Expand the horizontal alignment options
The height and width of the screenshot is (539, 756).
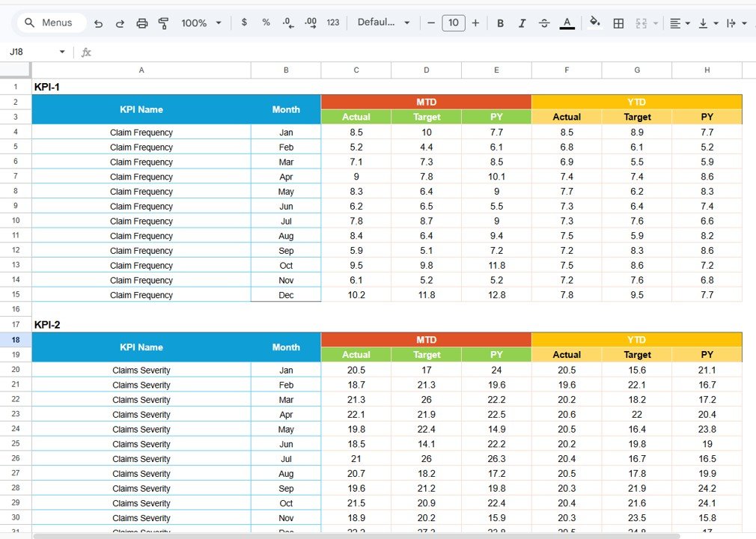click(x=686, y=22)
